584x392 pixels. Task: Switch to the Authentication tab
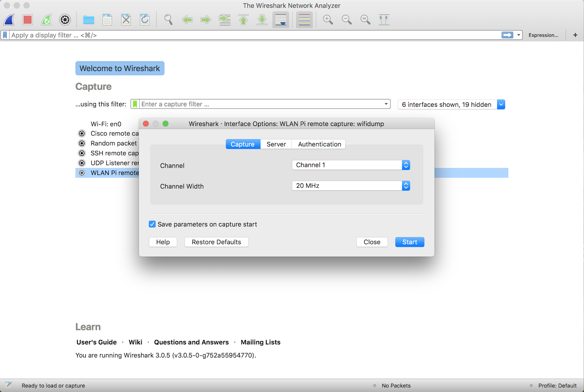pyautogui.click(x=319, y=144)
